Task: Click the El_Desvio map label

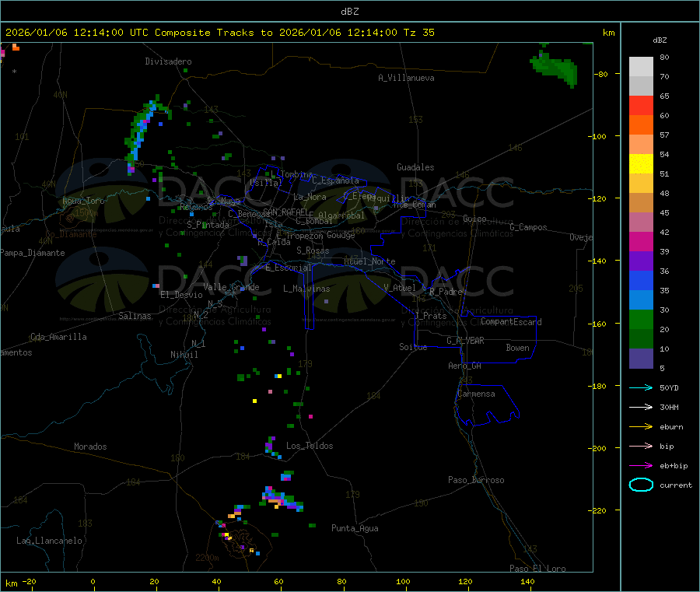Action: (182, 295)
